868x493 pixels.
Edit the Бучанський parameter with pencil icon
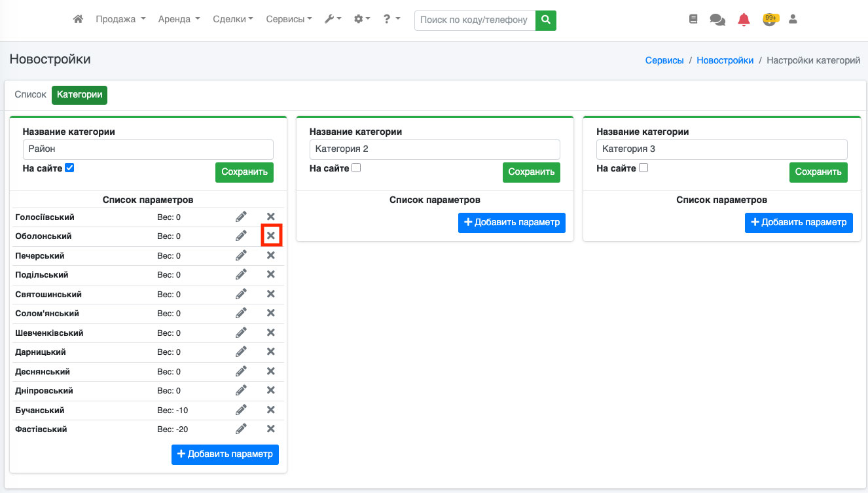tap(241, 410)
